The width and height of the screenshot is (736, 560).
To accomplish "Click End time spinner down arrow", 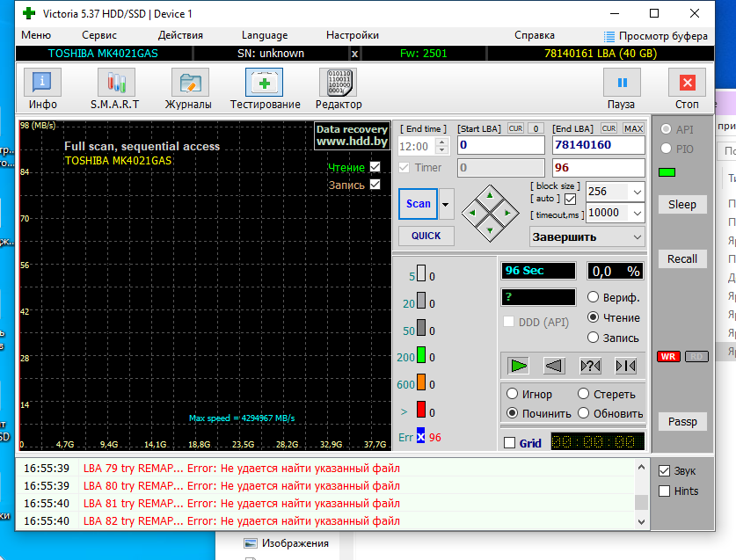I will (441, 150).
